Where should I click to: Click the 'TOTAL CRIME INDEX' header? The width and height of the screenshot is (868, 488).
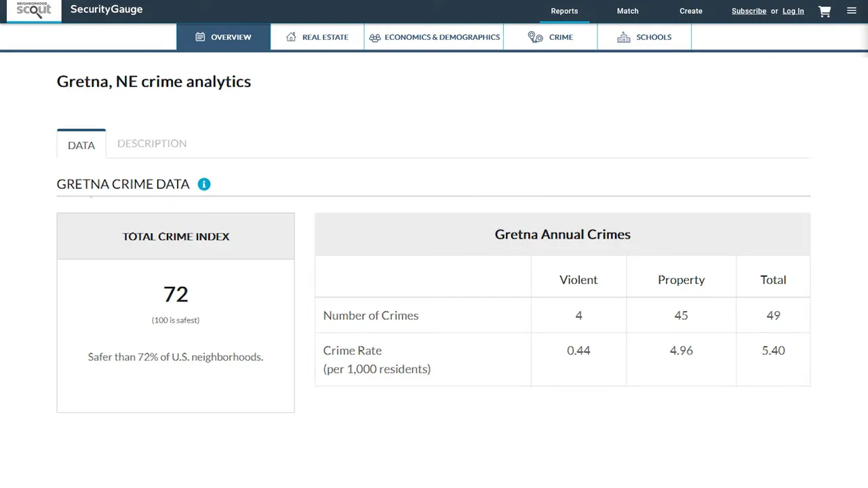176,237
